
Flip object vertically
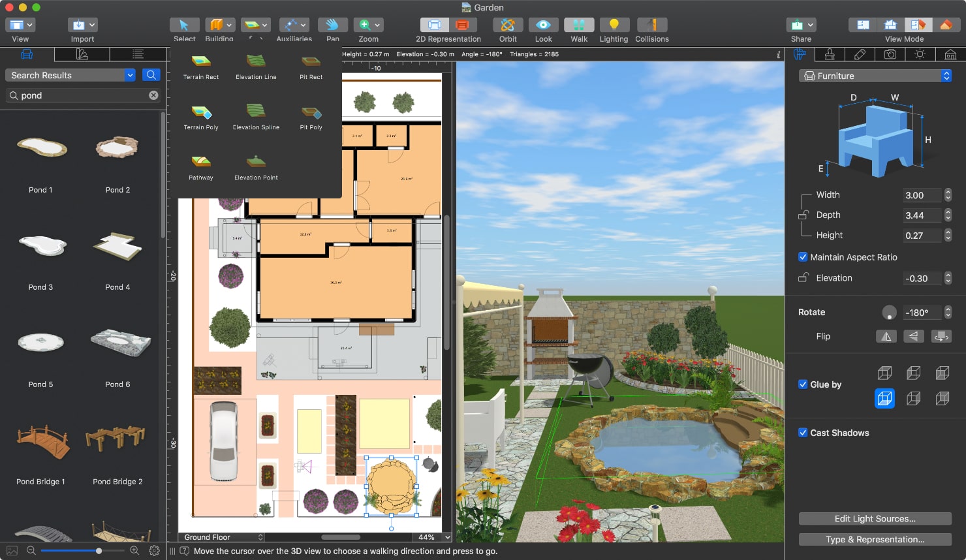[x=913, y=336]
